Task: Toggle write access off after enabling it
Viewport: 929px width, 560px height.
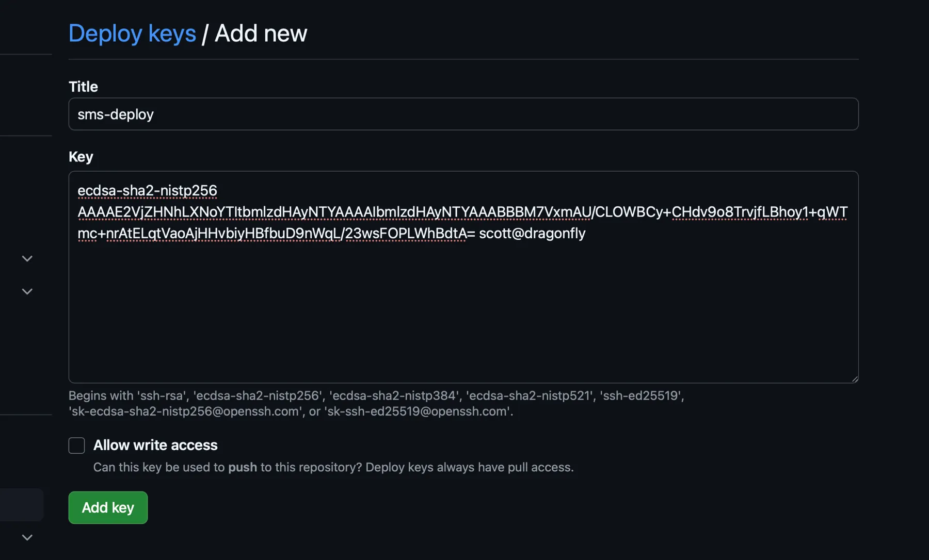Action: tap(76, 445)
